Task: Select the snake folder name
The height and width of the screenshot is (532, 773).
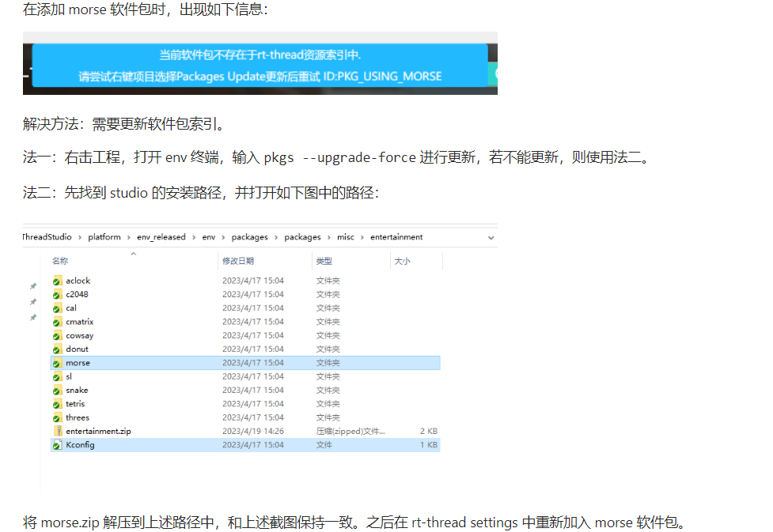Action: click(77, 391)
